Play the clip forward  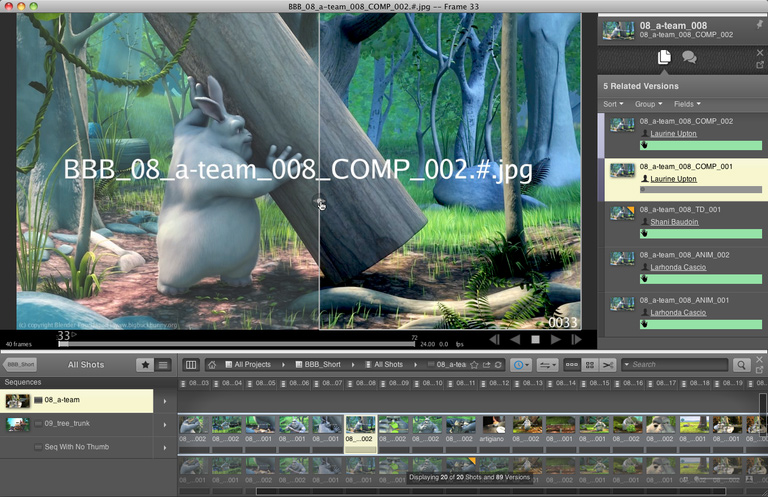(x=556, y=339)
